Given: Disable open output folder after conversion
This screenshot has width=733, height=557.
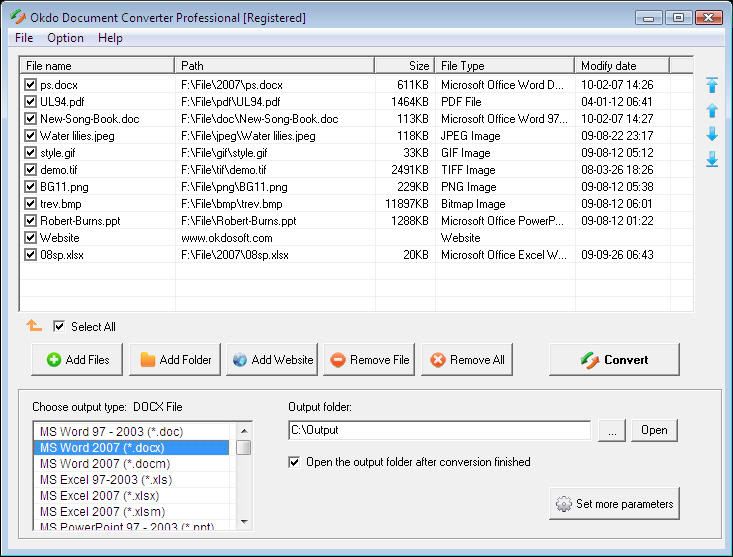Looking at the screenshot, I should pyautogui.click(x=294, y=462).
